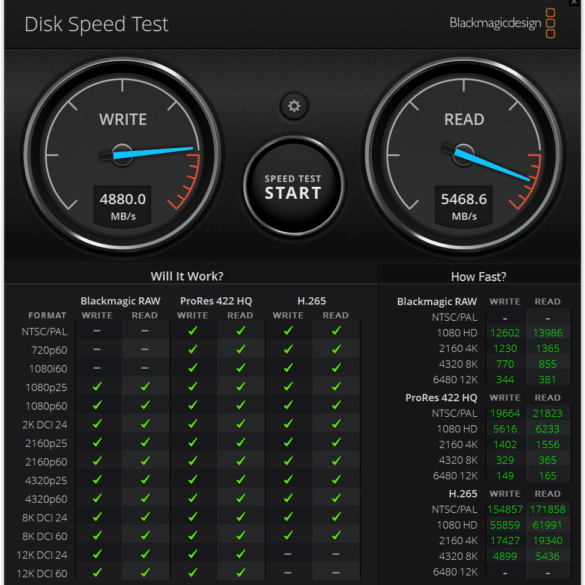Click H.265 NTSC/PAL read value 171858
This screenshot has width=585, height=585.
[x=548, y=510]
